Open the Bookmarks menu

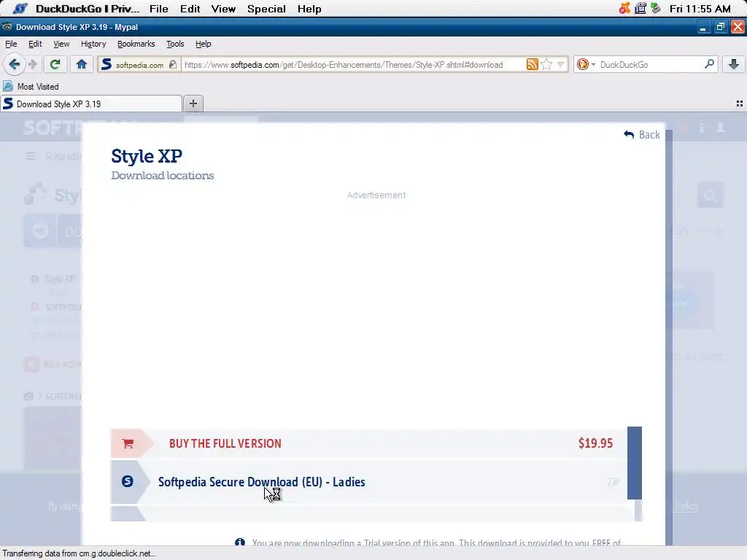(x=136, y=44)
